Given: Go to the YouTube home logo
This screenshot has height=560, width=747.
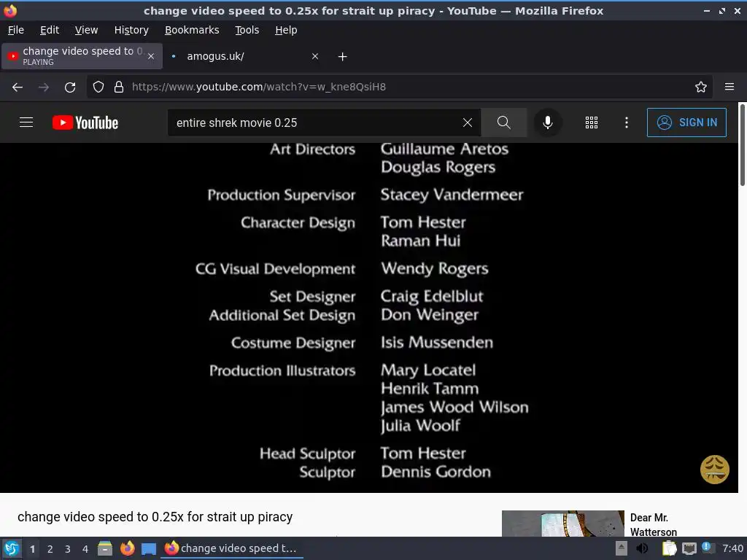Looking at the screenshot, I should pos(85,122).
